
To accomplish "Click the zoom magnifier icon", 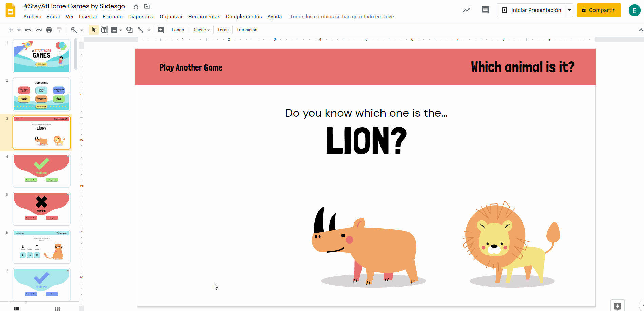I will click(x=74, y=30).
